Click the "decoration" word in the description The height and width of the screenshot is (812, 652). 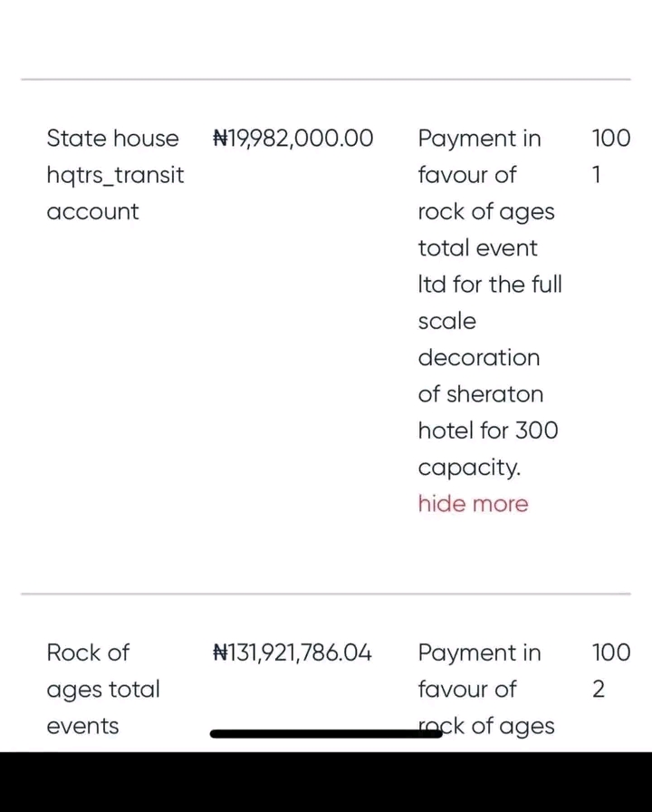(478, 358)
